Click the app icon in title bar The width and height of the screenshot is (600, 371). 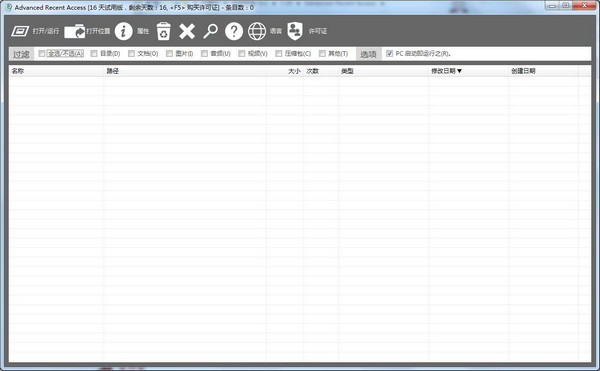[x=8, y=7]
